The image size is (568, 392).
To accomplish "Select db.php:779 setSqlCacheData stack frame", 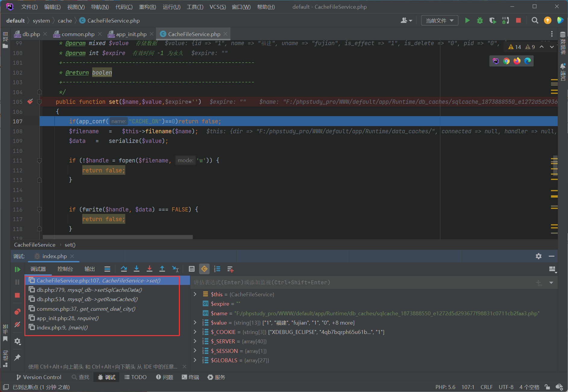I will [x=89, y=290].
